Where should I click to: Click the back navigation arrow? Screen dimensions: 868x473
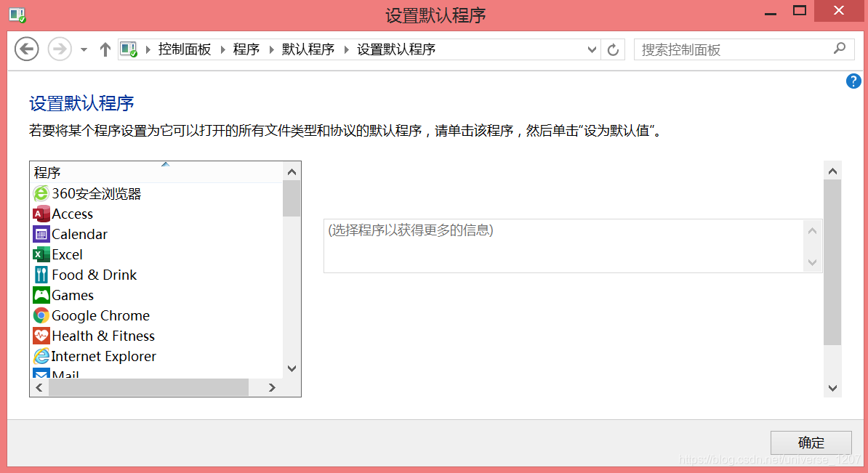26,49
